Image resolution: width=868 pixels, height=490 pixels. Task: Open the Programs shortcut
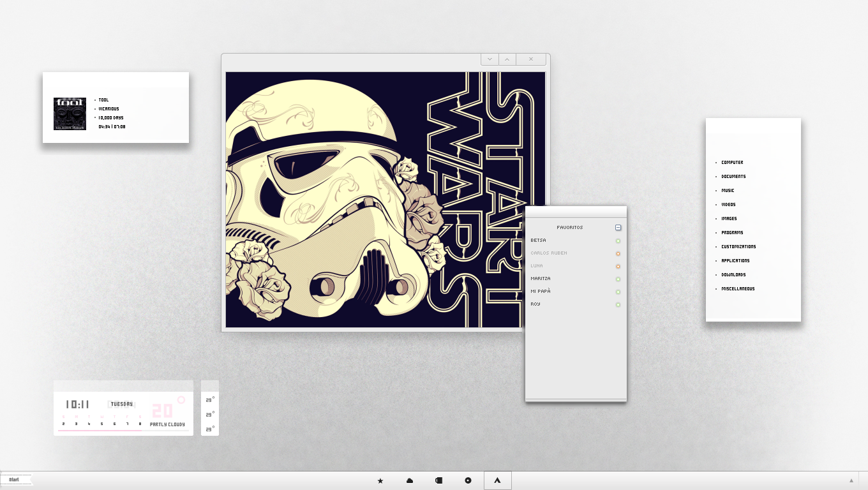[x=732, y=233]
